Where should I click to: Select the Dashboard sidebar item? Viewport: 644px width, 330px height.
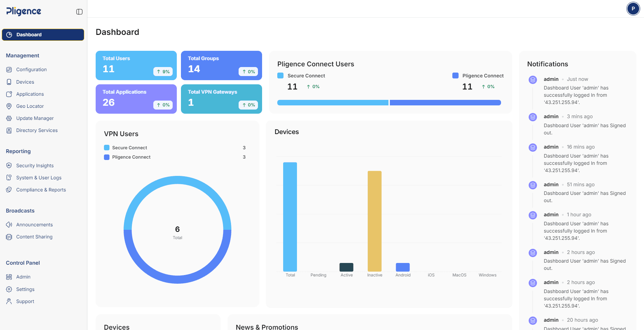click(x=43, y=35)
